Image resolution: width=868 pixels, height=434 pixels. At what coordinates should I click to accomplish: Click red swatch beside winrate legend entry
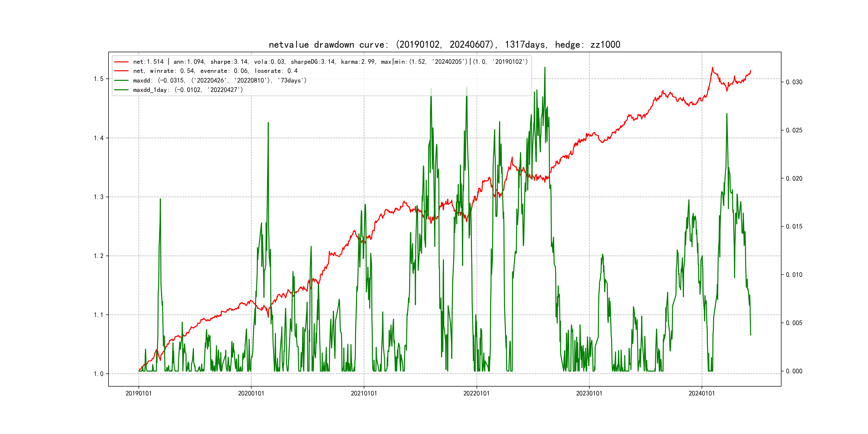coord(121,71)
